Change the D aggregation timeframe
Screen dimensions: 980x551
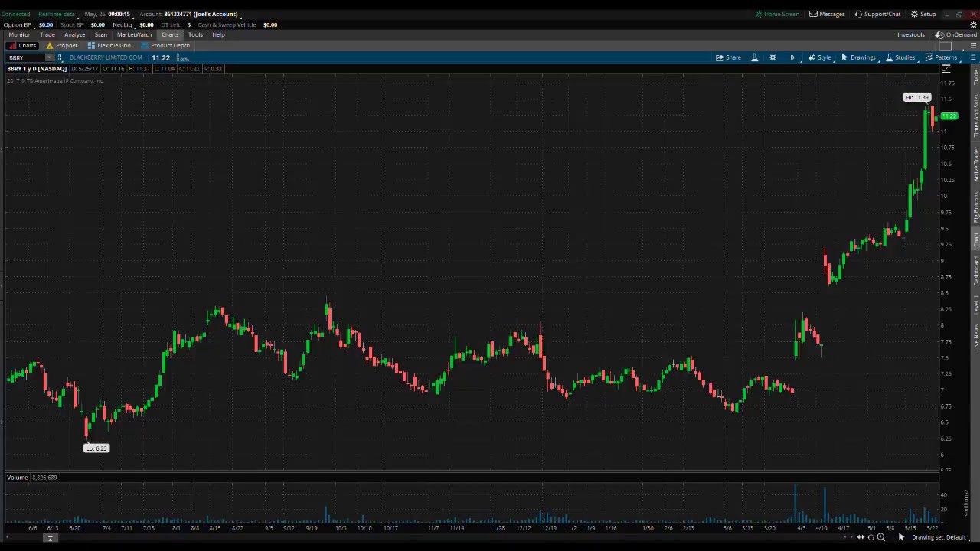(x=792, y=57)
